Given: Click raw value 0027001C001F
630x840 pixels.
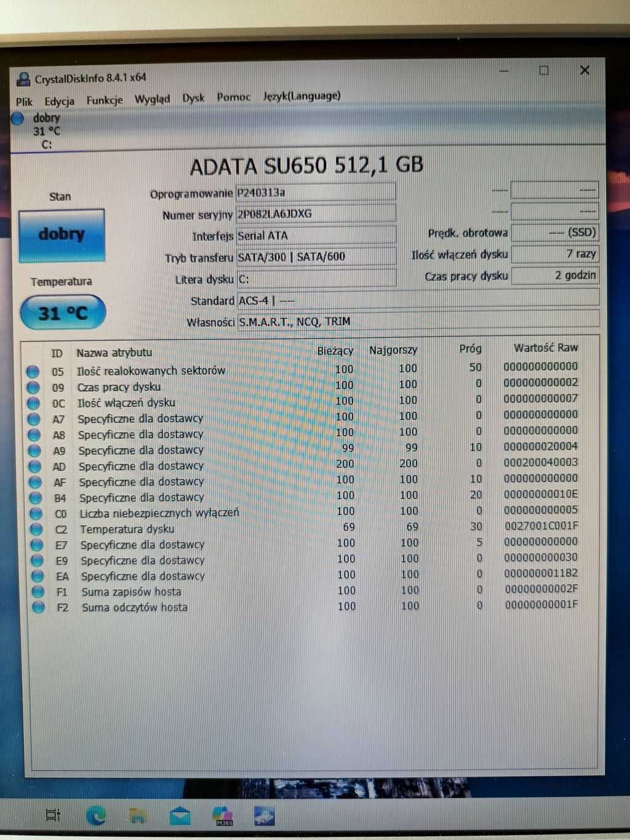Looking at the screenshot, I should point(541,526).
